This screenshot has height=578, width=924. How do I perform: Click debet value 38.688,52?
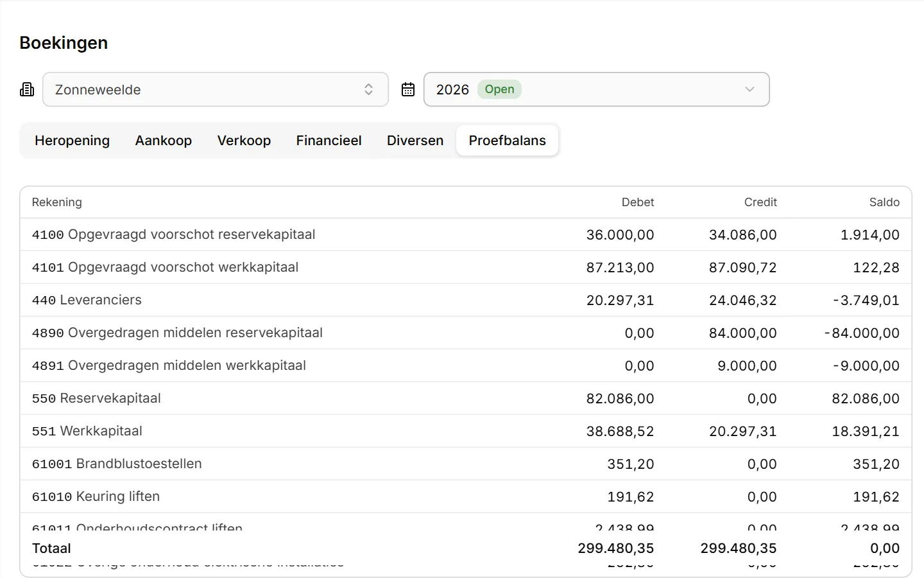coord(620,432)
